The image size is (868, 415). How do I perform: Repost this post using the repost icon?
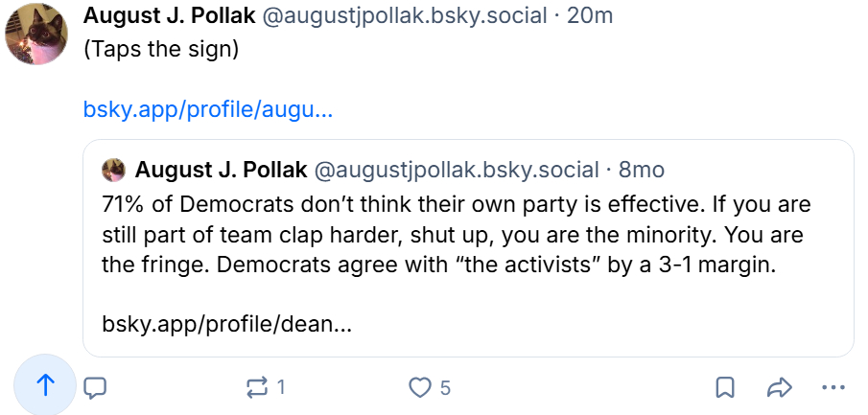257,387
